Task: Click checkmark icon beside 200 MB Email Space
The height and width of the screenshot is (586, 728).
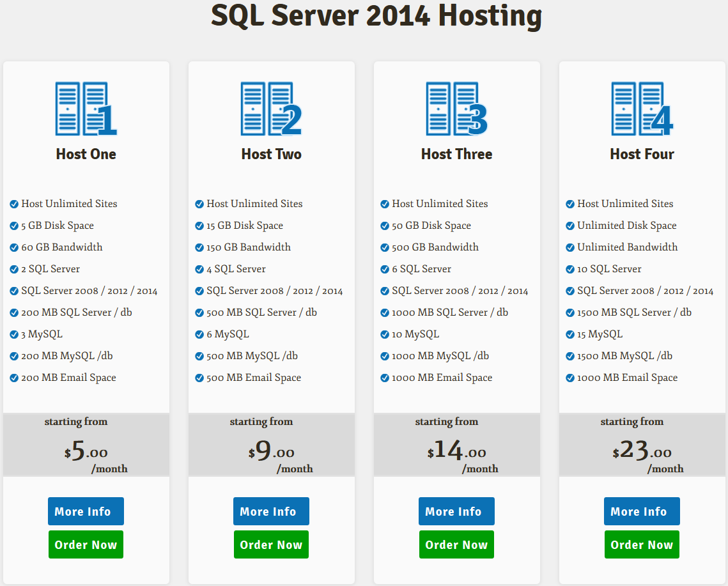Action: pyautogui.click(x=14, y=378)
